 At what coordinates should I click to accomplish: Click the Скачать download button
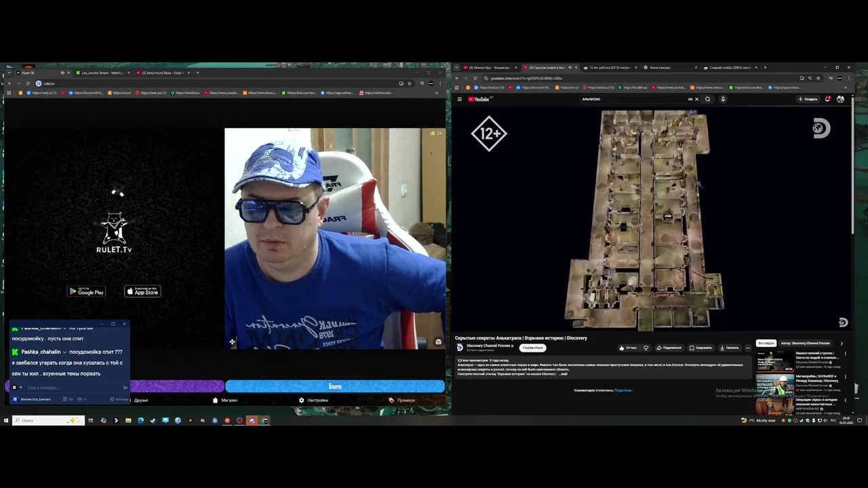(x=729, y=348)
